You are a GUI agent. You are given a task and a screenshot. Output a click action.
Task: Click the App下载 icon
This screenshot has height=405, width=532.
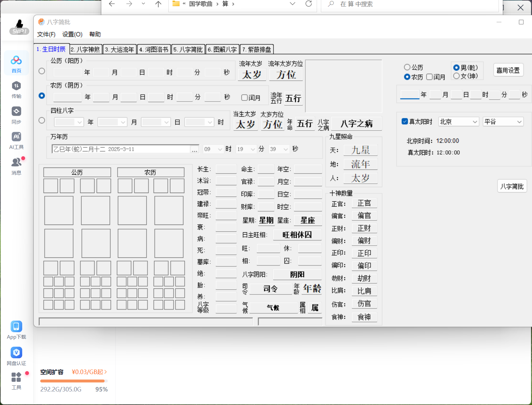tap(16, 330)
